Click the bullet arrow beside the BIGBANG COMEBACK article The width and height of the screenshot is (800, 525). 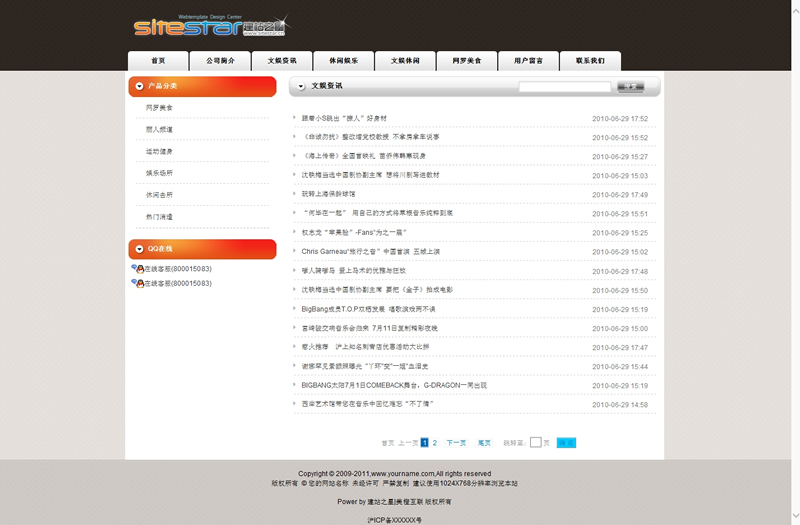(295, 385)
